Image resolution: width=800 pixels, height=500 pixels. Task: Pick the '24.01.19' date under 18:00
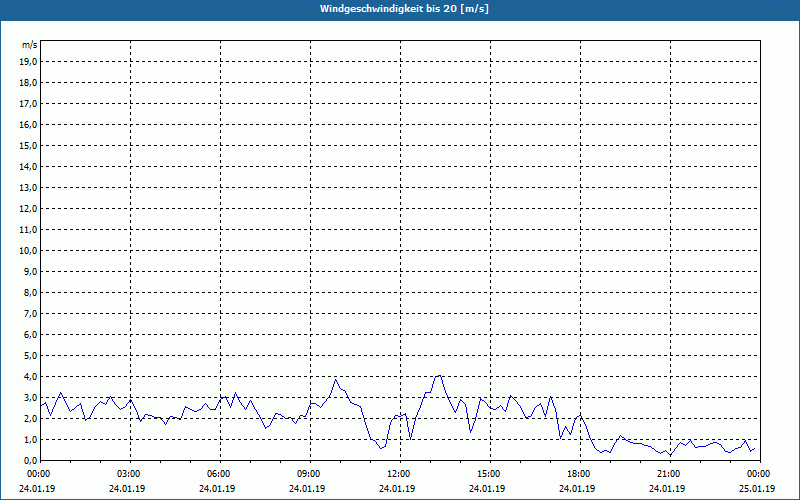(x=577, y=489)
